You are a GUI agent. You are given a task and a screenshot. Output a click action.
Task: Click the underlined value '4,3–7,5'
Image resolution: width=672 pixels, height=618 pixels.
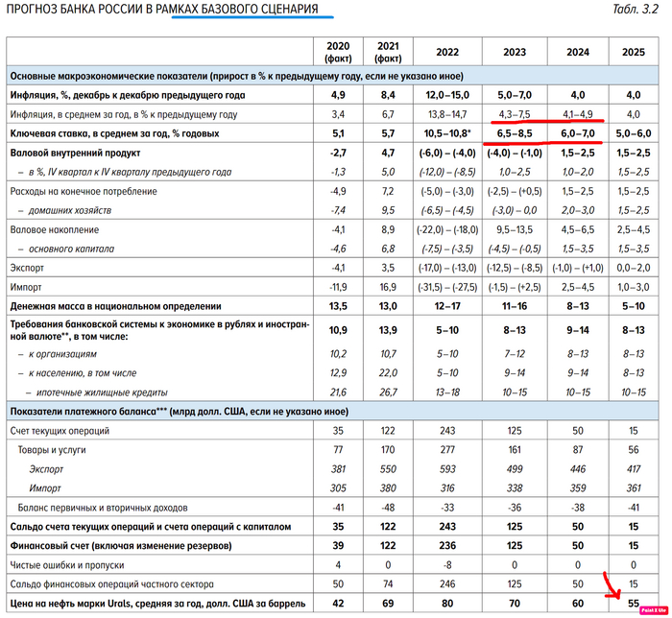[515, 114]
